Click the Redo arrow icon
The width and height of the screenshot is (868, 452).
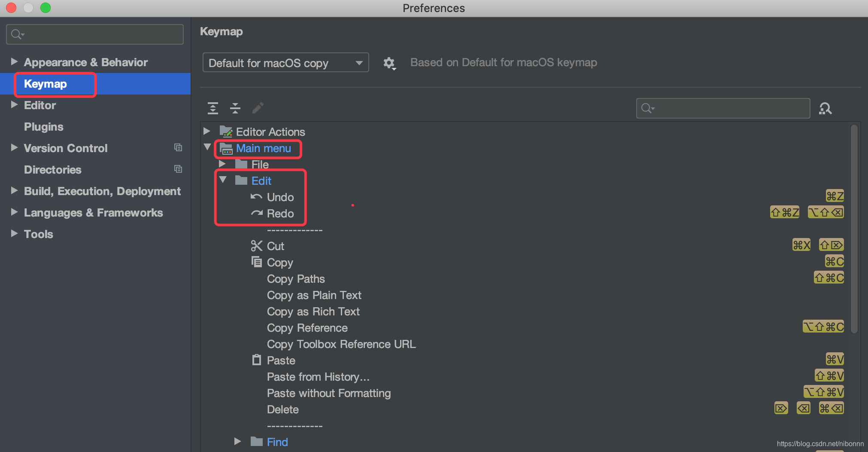257,213
